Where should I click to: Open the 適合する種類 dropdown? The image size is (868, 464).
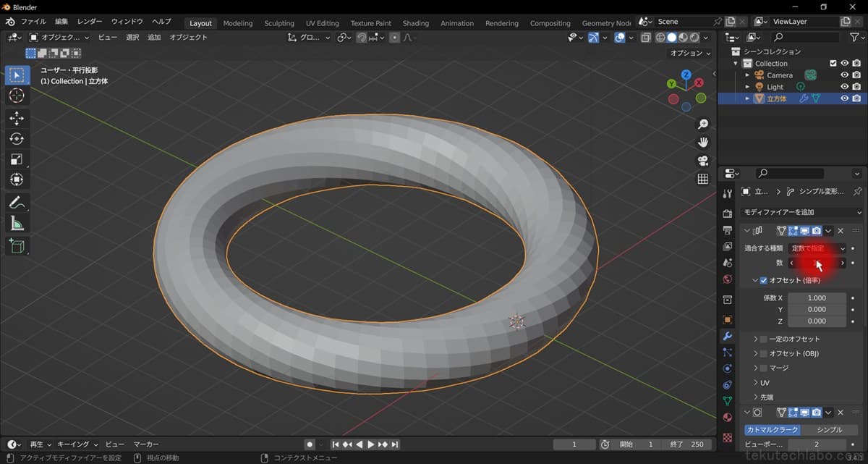tap(817, 248)
